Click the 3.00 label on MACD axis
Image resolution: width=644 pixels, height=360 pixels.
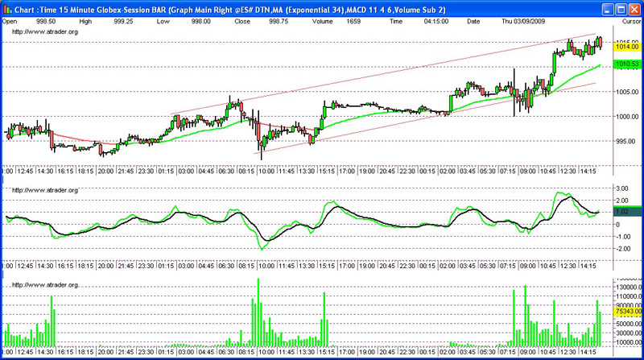[622, 188]
